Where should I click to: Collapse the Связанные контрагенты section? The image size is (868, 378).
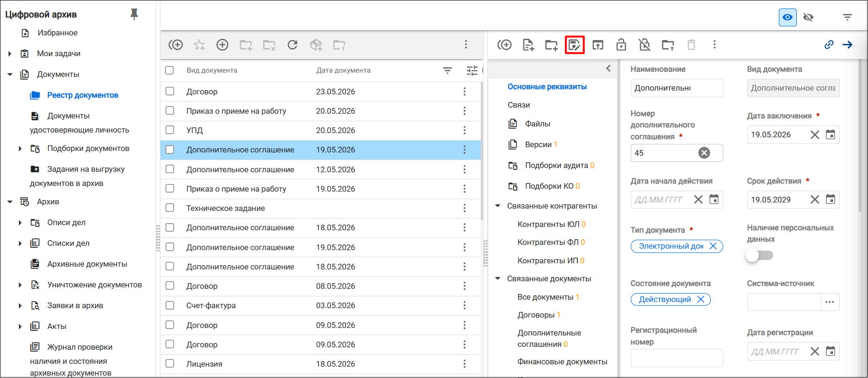point(497,206)
